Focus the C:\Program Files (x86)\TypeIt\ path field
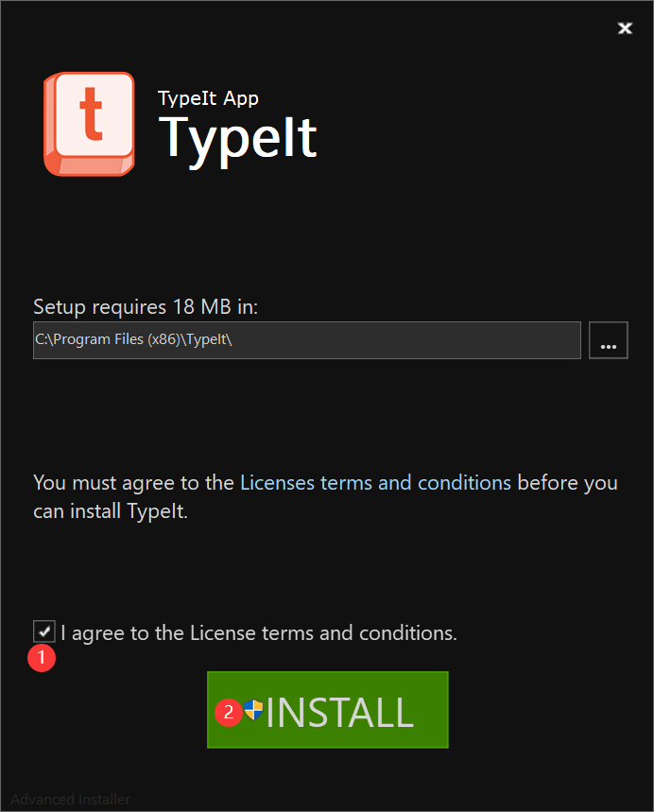This screenshot has height=812, width=654. 307,340
